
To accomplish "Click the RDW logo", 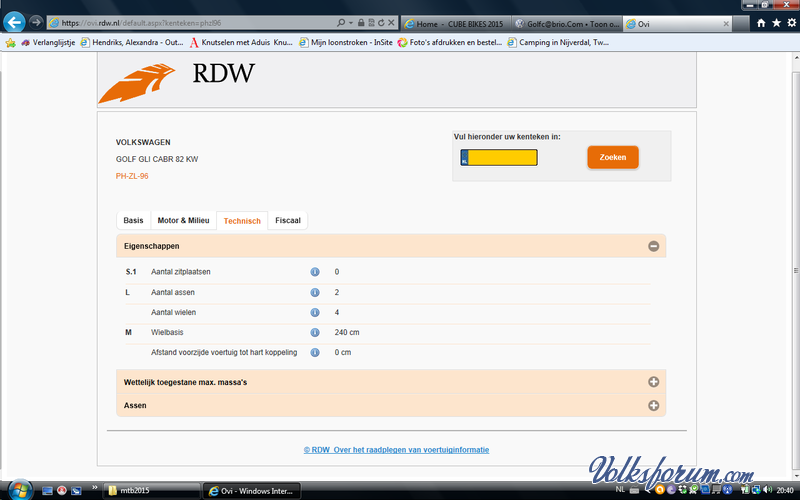I will 176,82.
